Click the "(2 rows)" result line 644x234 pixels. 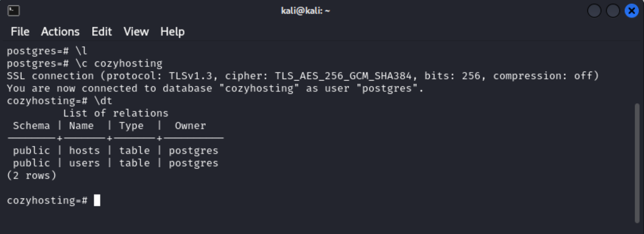(x=32, y=176)
